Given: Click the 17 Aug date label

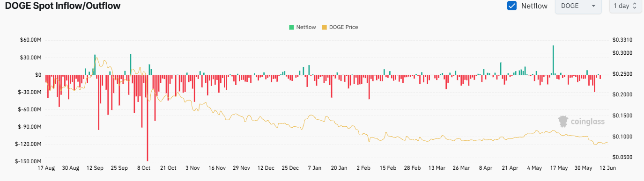Looking at the screenshot, I should coord(46,168).
